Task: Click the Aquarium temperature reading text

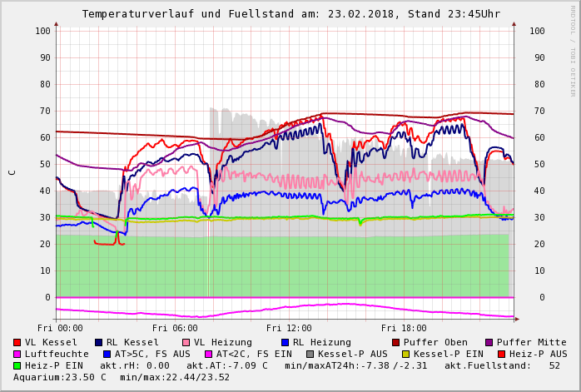Action: (x=60, y=377)
